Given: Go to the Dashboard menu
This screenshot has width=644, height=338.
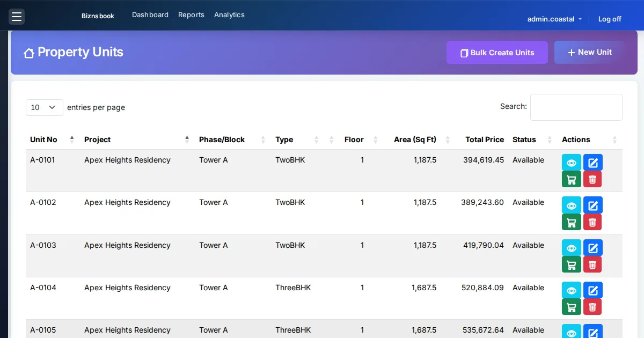Looking at the screenshot, I should pyautogui.click(x=150, y=15).
